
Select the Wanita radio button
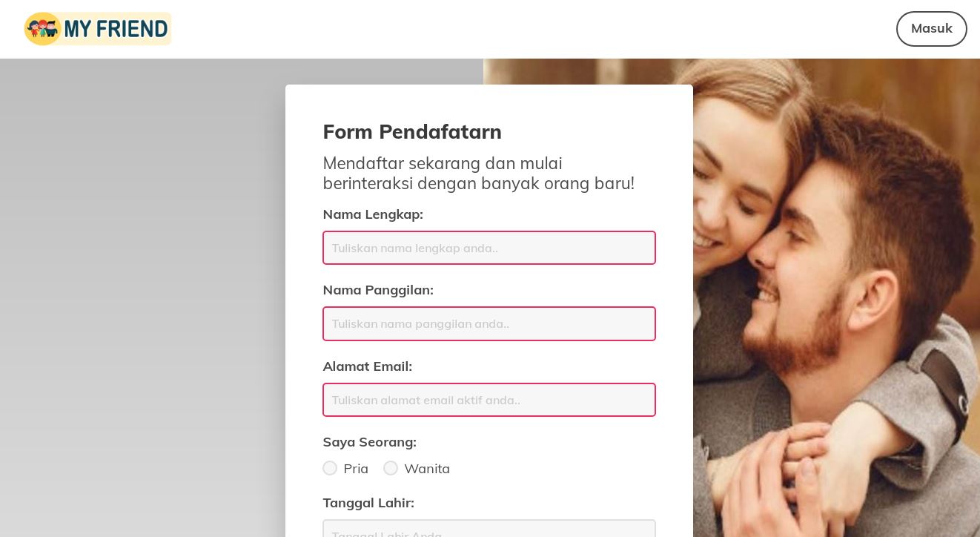point(391,468)
